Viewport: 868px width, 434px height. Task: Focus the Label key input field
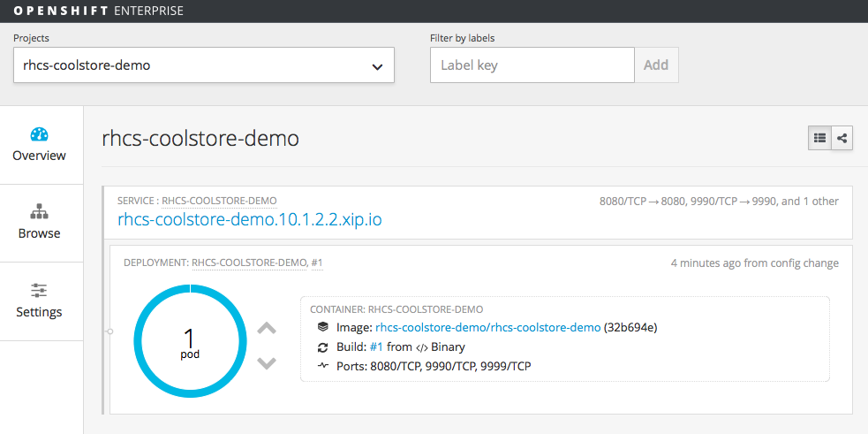point(532,65)
